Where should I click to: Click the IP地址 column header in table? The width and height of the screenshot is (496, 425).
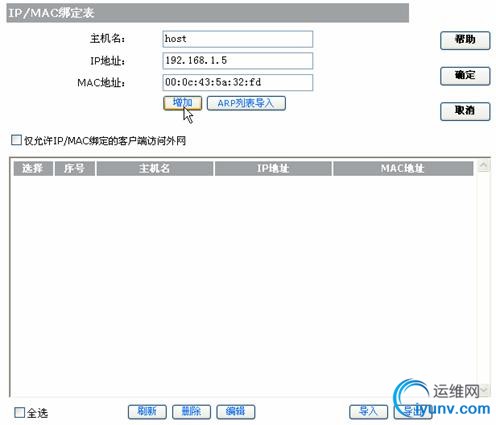pyautogui.click(x=273, y=168)
